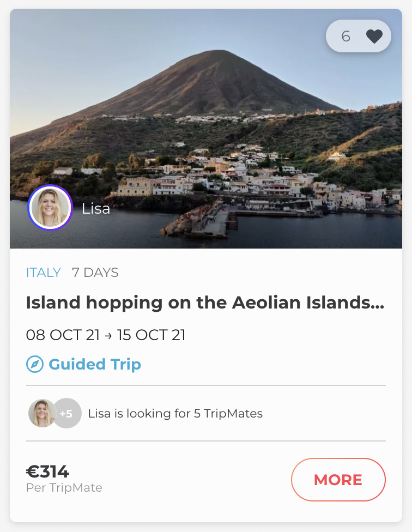Click the compass icon beside Guided Trip
This screenshot has height=532, width=412.
35,364
